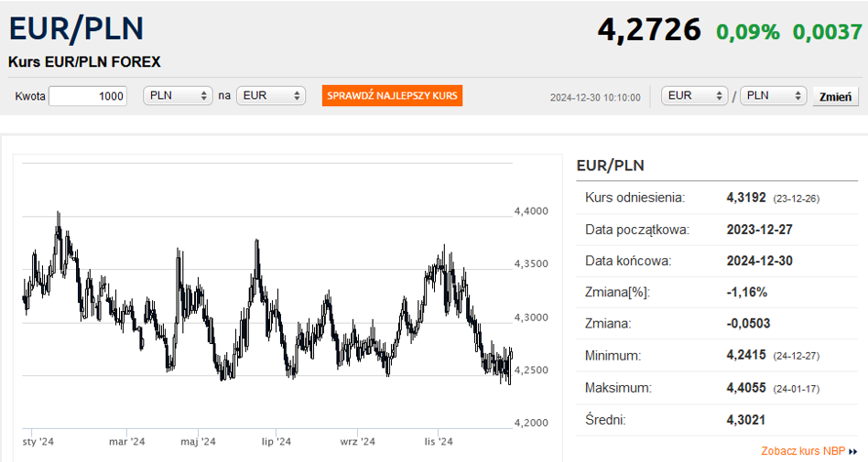Click the timestamp 2024-12-30 10:10:00
The width and height of the screenshot is (868, 462).
coord(595,97)
